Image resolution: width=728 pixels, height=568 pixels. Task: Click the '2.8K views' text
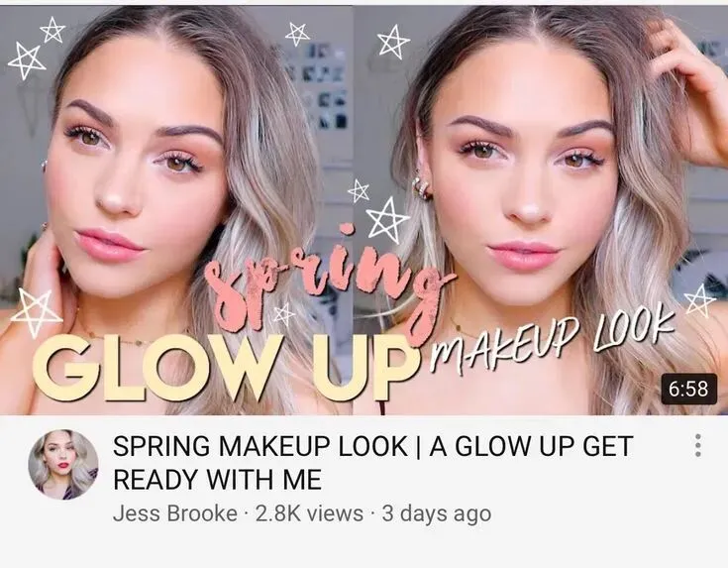click(310, 513)
